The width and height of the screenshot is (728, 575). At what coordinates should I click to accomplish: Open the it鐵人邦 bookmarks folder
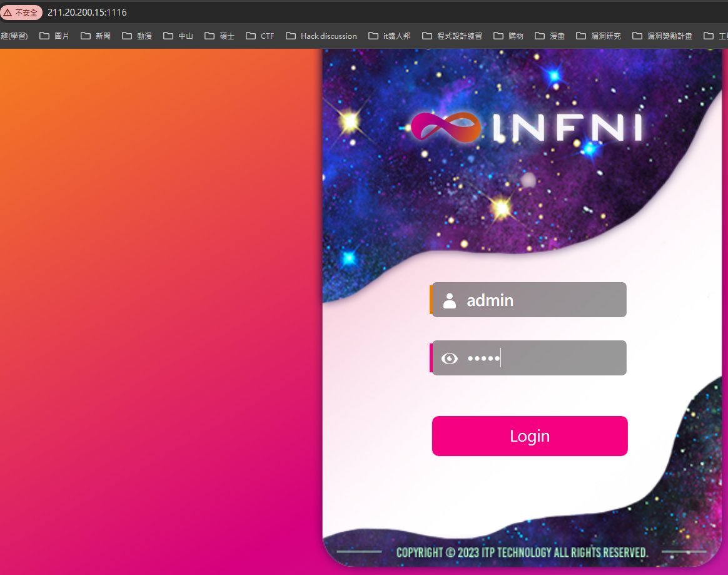pyautogui.click(x=390, y=36)
